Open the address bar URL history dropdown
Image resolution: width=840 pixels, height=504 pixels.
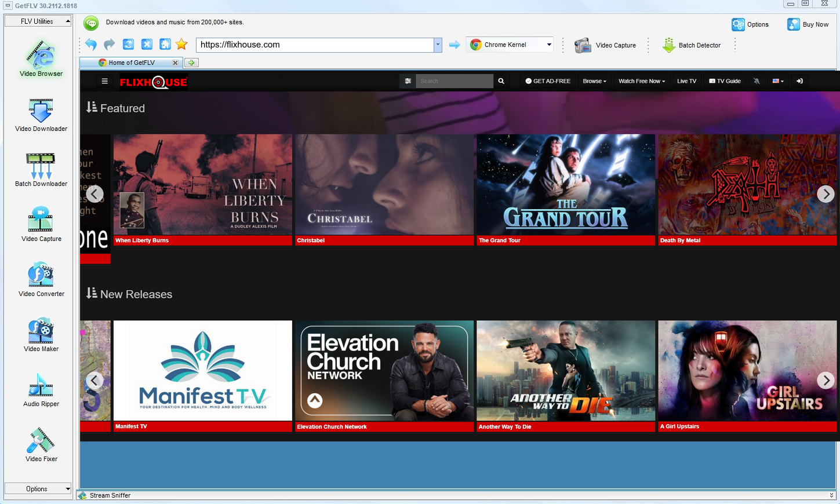coord(438,45)
